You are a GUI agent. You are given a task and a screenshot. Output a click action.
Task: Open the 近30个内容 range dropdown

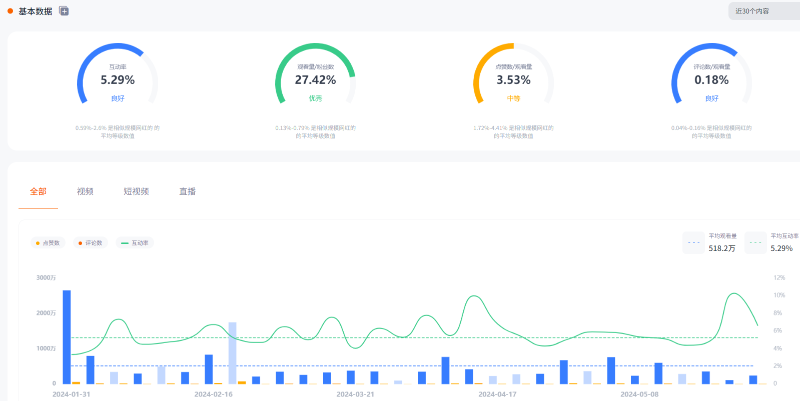click(764, 11)
